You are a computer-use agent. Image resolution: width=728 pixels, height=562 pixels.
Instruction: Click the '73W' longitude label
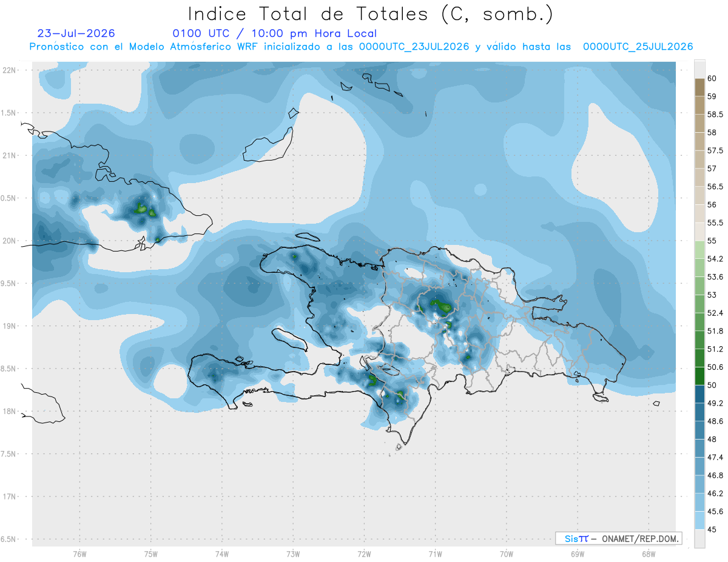pyautogui.click(x=293, y=553)
